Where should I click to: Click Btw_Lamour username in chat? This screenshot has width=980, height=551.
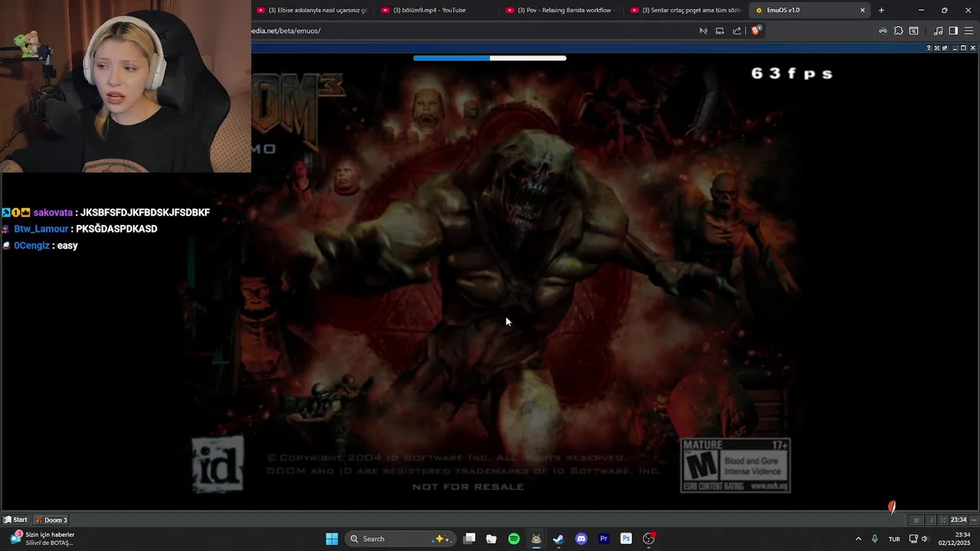click(41, 229)
